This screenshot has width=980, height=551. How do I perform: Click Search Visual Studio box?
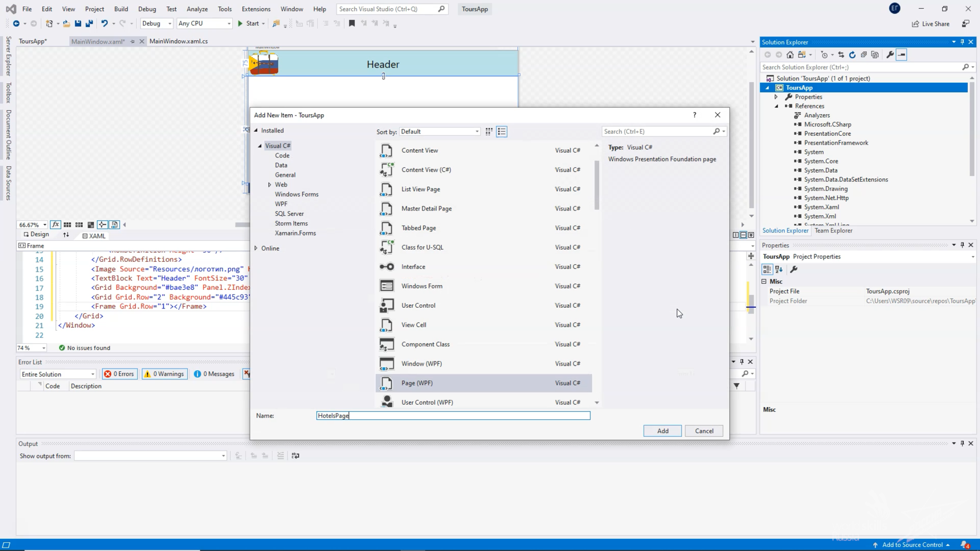[x=392, y=9]
